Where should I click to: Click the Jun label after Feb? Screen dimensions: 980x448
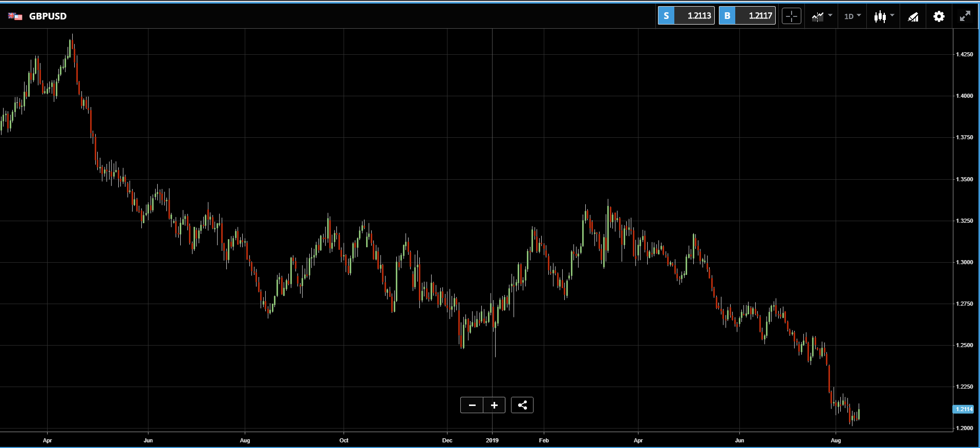tap(739, 440)
